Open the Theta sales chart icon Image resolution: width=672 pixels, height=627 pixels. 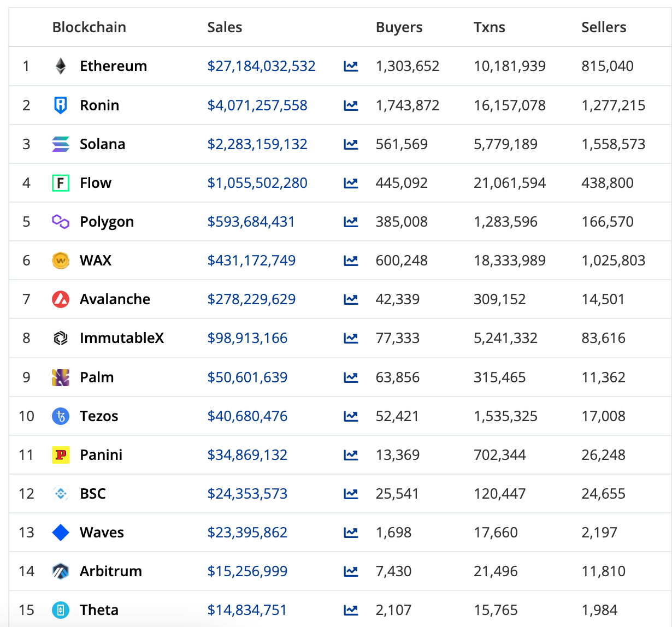351,610
